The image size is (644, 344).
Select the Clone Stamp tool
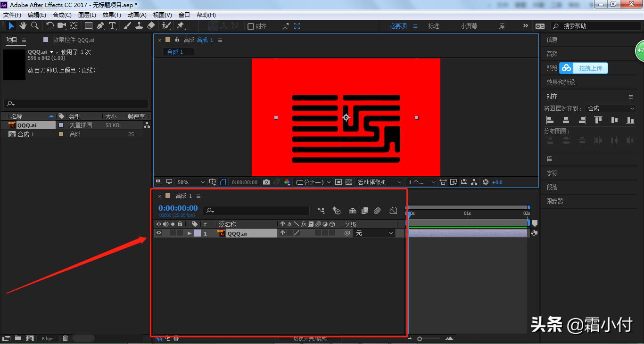(x=139, y=26)
